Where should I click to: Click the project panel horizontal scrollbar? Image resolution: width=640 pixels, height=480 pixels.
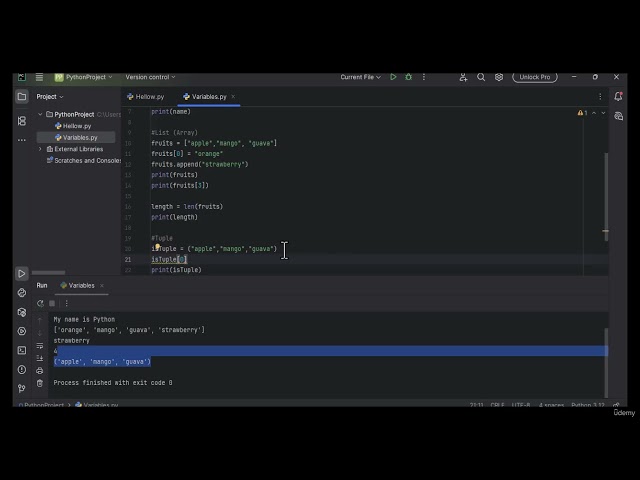(48, 273)
